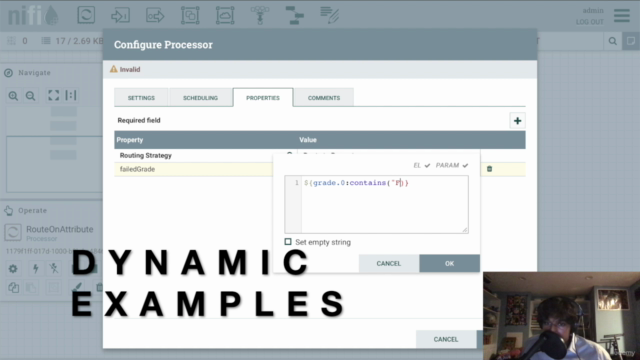The height and width of the screenshot is (360, 640).
Task: Select the Input Port toolbar icon
Action: point(120,15)
